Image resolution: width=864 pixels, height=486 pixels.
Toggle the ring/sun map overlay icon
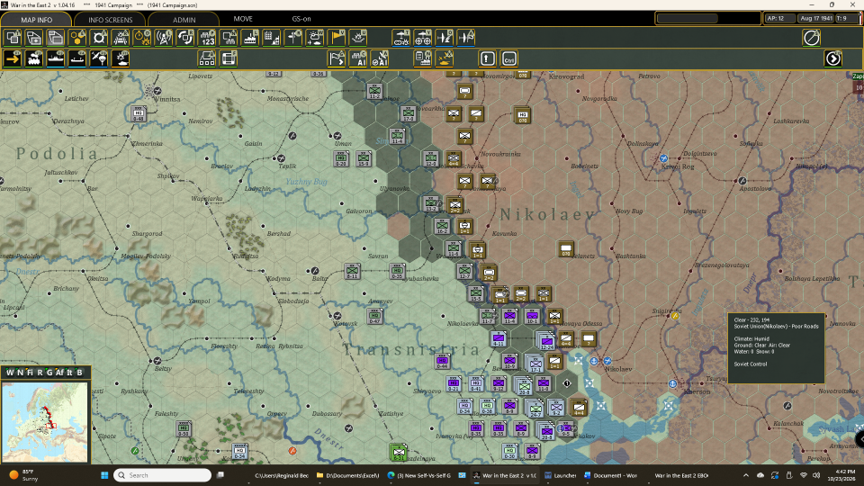pos(99,38)
